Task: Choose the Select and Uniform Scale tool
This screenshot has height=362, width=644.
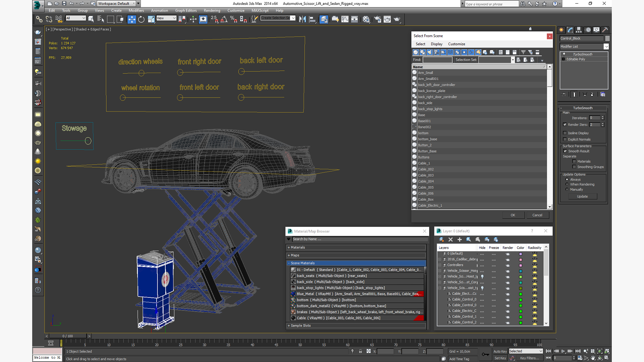Action: coord(151,19)
